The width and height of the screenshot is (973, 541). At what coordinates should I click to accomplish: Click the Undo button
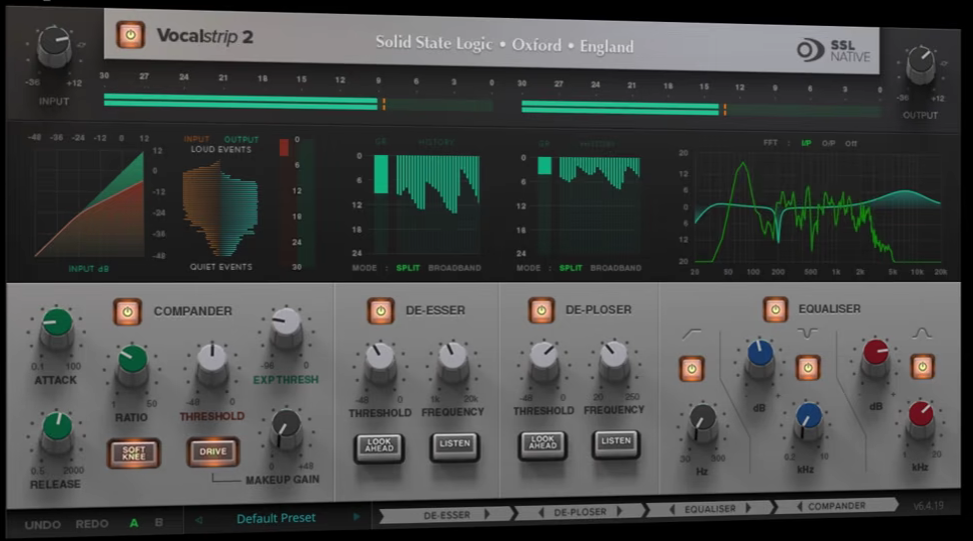(42, 525)
